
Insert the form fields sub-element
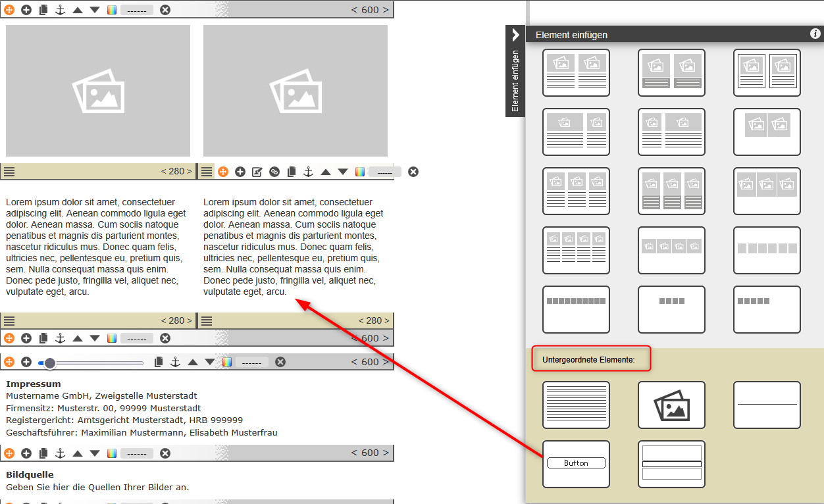coord(671,464)
